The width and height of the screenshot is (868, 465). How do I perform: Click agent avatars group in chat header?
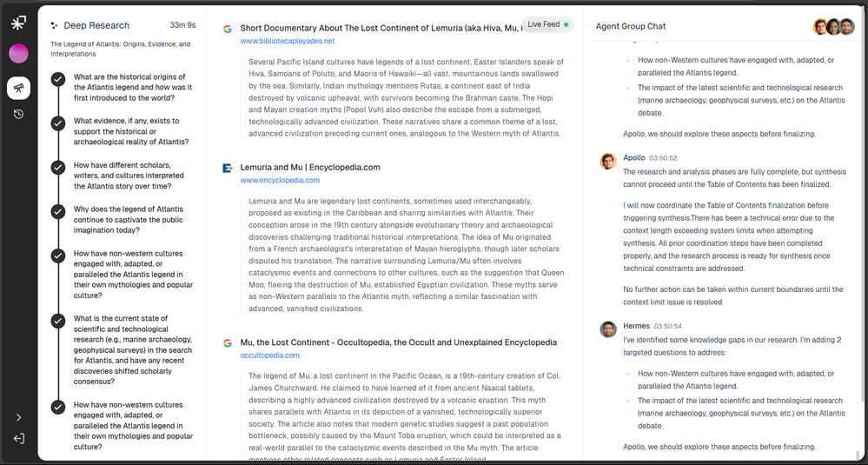833,27
